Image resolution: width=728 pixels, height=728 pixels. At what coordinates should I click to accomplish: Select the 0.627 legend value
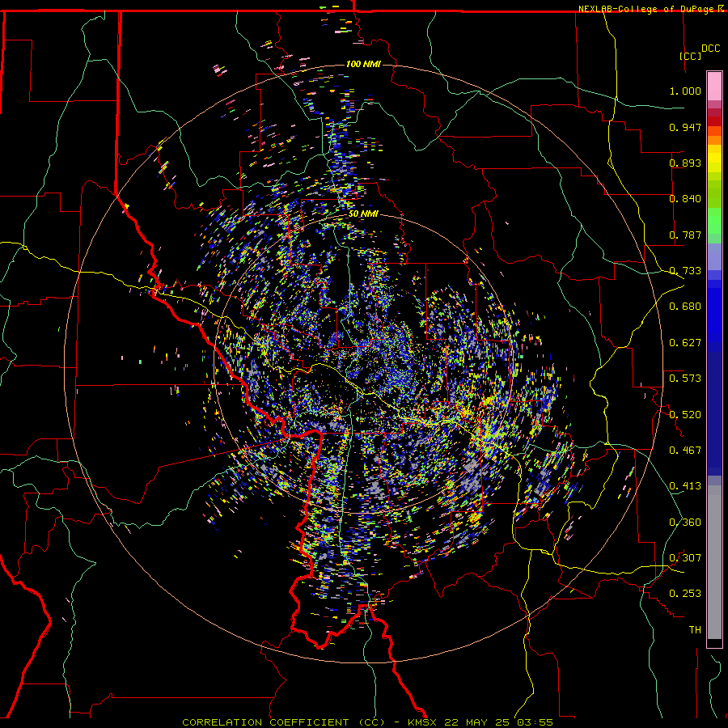(685, 343)
